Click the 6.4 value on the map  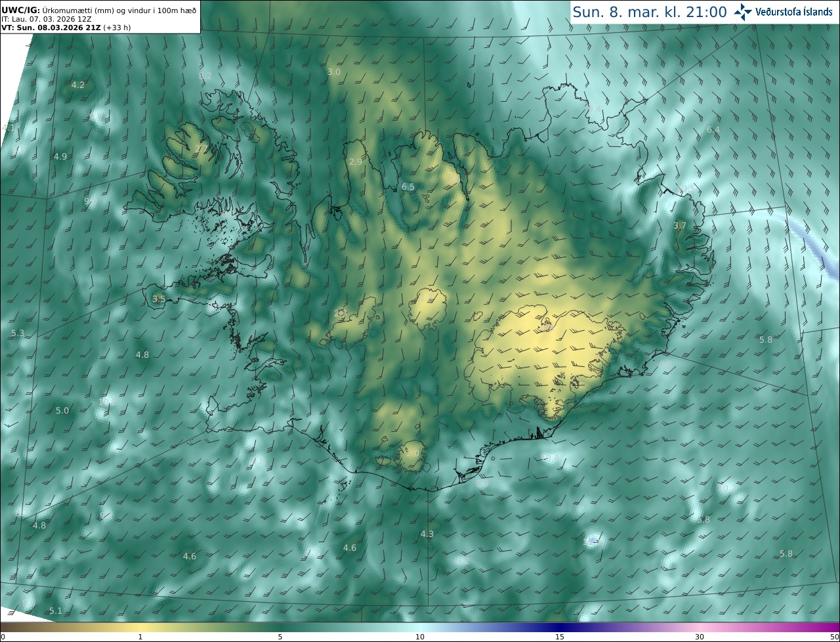point(713,130)
